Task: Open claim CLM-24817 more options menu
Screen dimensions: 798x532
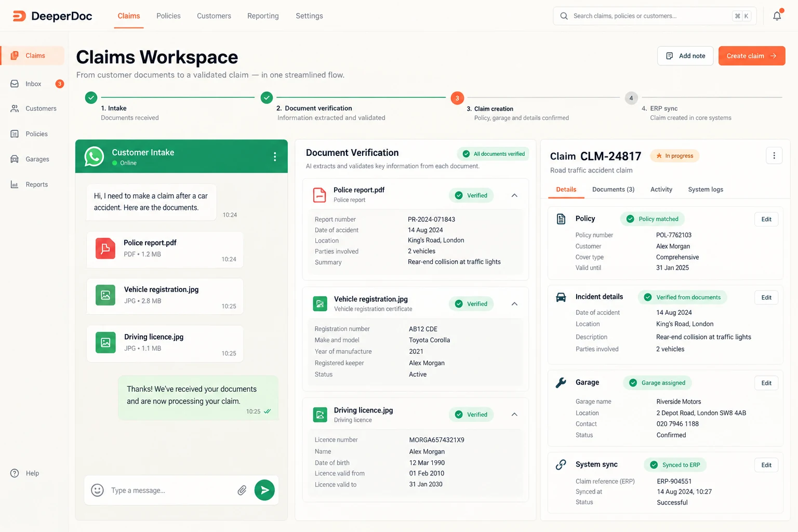Action: [x=774, y=155]
